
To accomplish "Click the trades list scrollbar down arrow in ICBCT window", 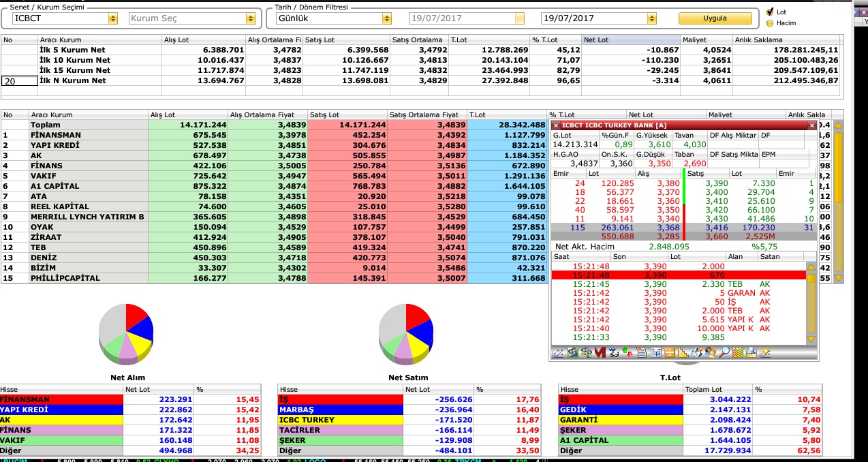I will 811,339.
